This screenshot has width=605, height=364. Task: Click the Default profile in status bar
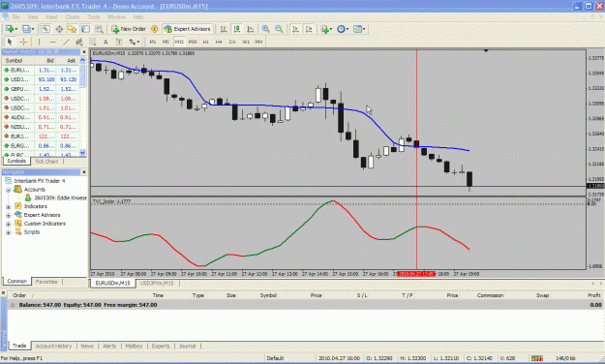275,358
